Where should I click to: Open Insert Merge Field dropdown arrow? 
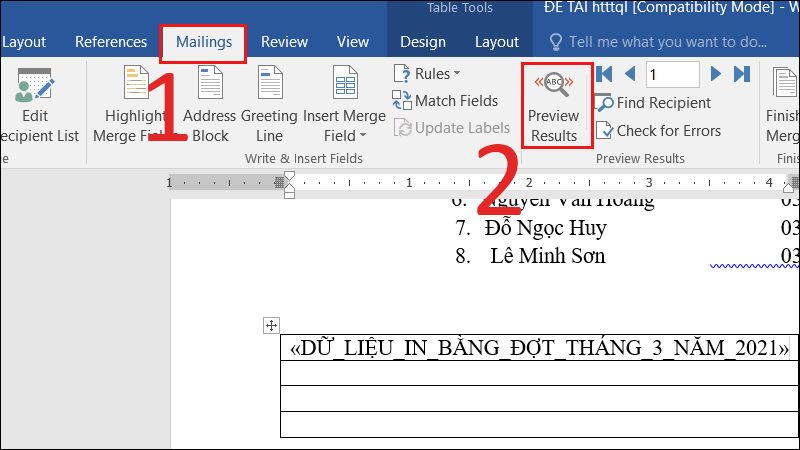click(x=362, y=136)
